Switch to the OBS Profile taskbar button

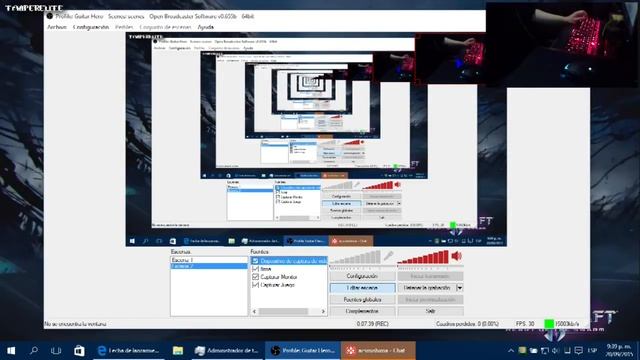[x=302, y=351]
